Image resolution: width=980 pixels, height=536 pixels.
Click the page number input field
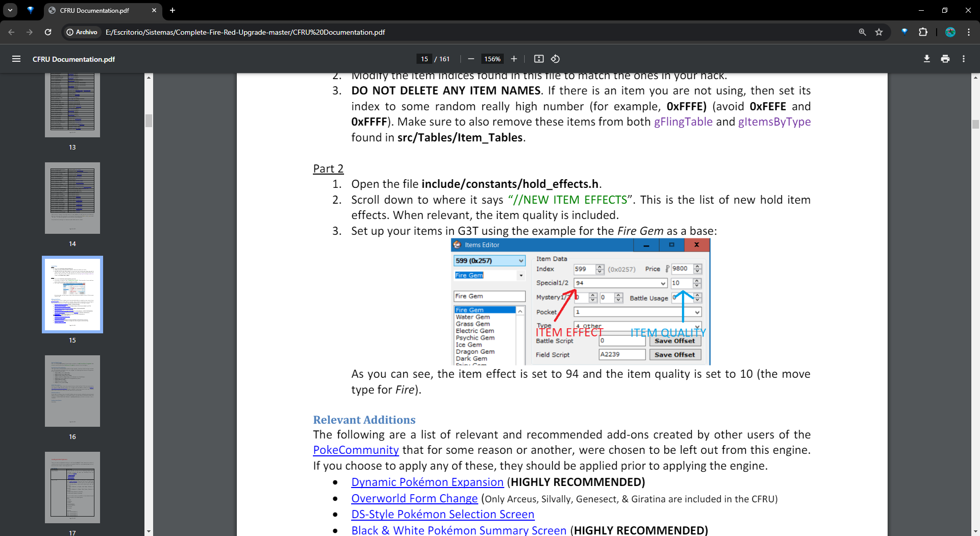[x=424, y=59]
